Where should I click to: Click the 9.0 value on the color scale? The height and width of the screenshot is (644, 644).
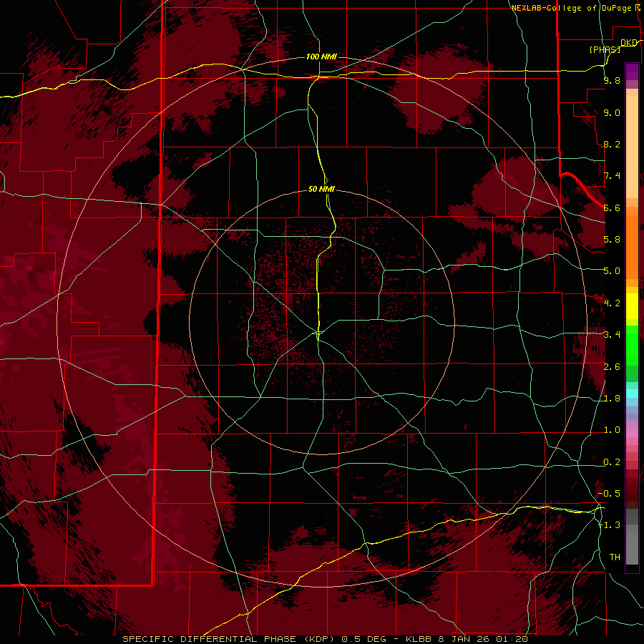tap(612, 112)
